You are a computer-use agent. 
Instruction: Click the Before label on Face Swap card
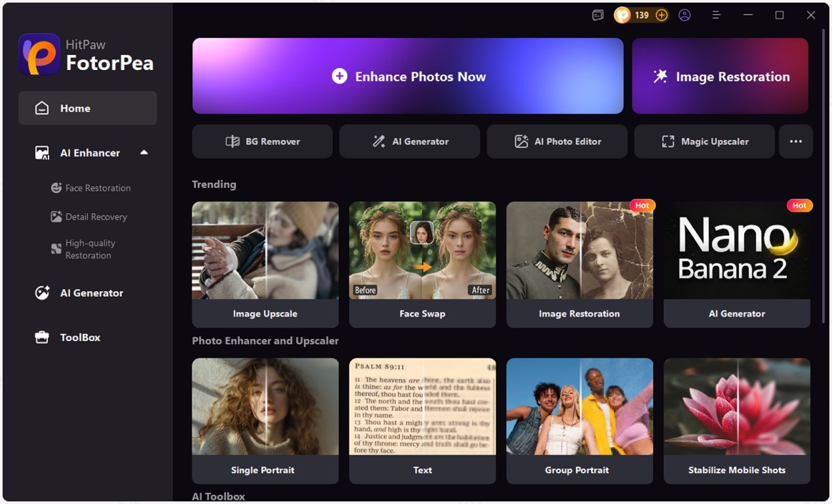pos(365,290)
